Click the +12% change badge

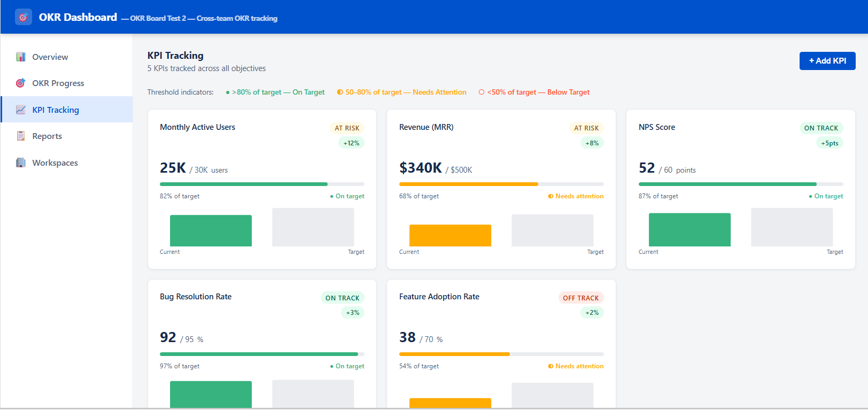[351, 143]
